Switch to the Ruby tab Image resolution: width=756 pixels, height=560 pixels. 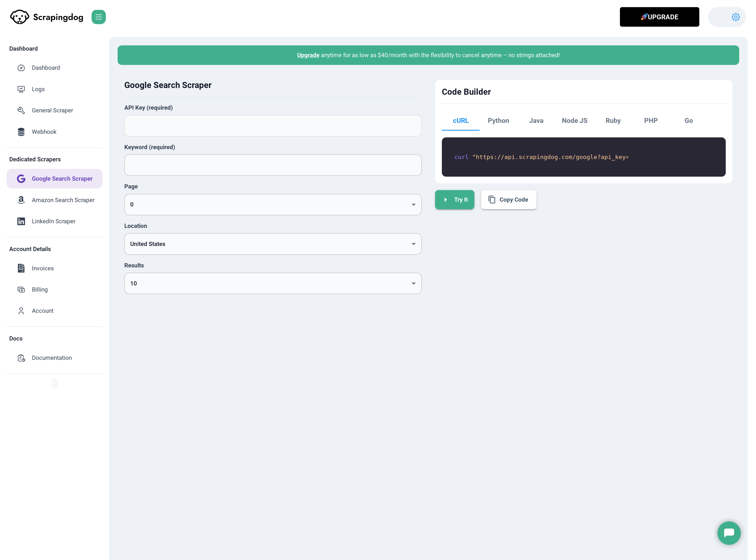613,121
